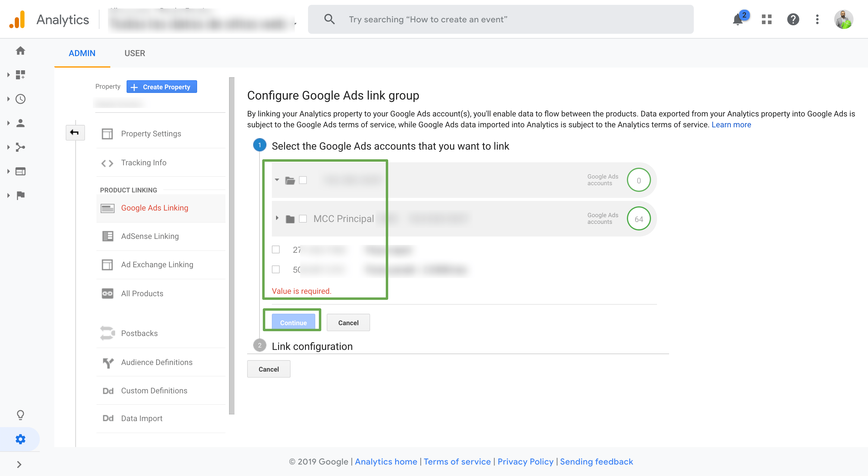The height and width of the screenshot is (476, 868).
Task: Check the account starting with 50
Action: (x=276, y=269)
